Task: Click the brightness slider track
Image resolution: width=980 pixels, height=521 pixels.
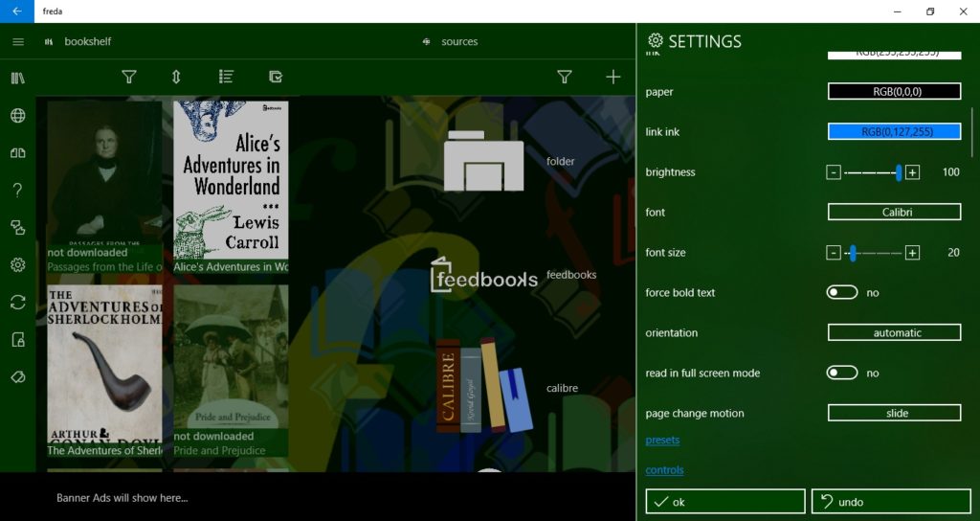Action: (873, 172)
